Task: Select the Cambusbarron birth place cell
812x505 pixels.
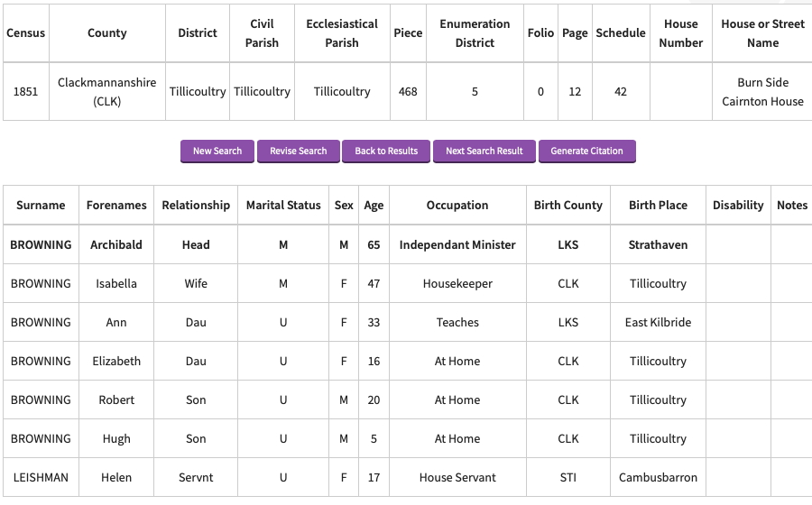Action: [658, 477]
